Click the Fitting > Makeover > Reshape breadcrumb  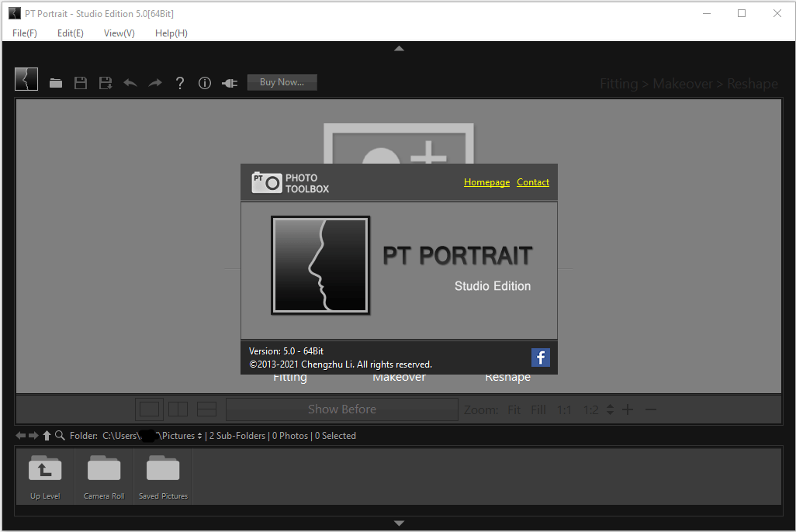pos(689,84)
